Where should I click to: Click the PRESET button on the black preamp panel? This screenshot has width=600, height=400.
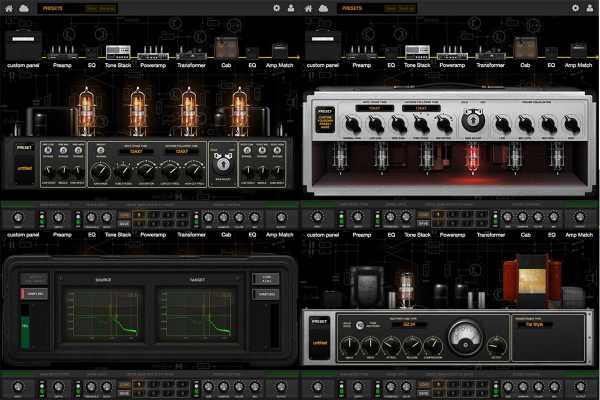[x=24, y=146]
